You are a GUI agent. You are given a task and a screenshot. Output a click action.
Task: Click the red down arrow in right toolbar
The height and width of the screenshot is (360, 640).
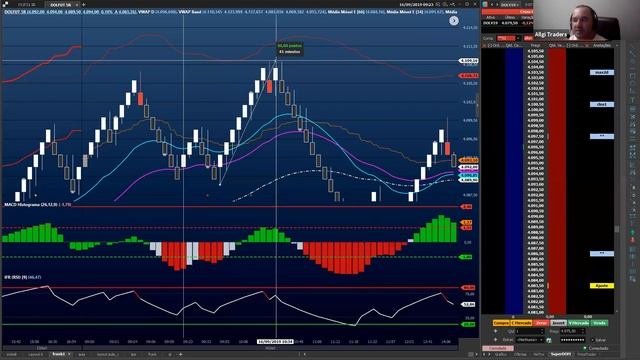pyautogui.click(x=633, y=240)
